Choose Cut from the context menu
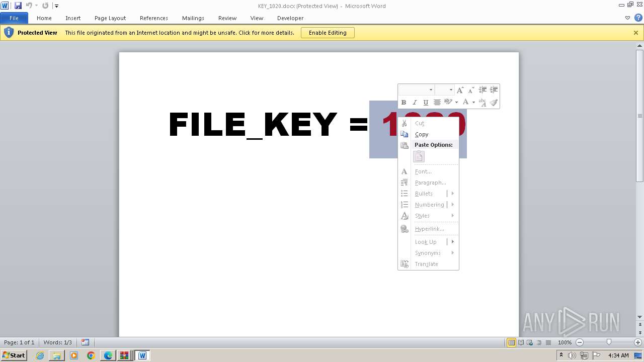The width and height of the screenshot is (644, 362). (x=428, y=123)
